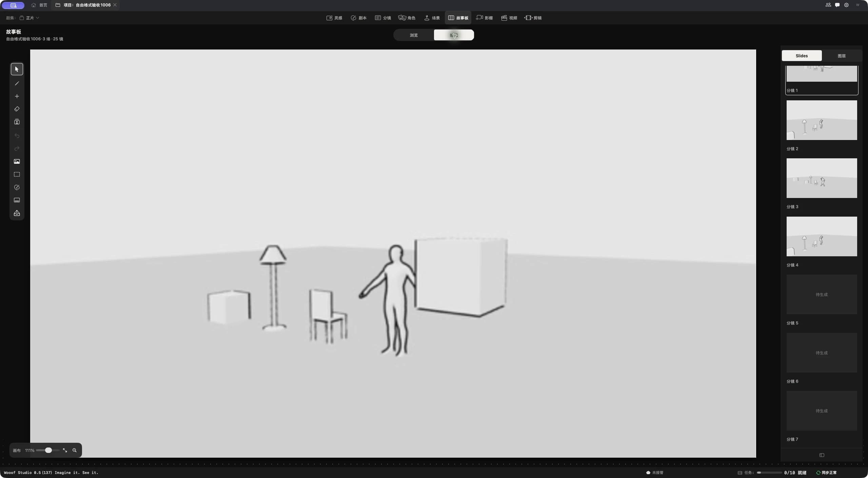The width and height of the screenshot is (868, 478).
Task: Click the insert image tool
Action: point(17,161)
